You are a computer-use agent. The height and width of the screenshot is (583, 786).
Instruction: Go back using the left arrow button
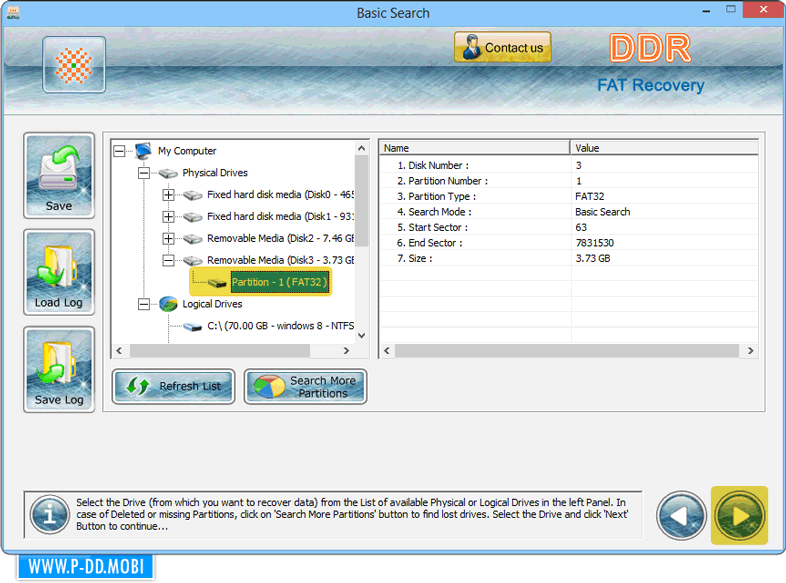tap(682, 516)
